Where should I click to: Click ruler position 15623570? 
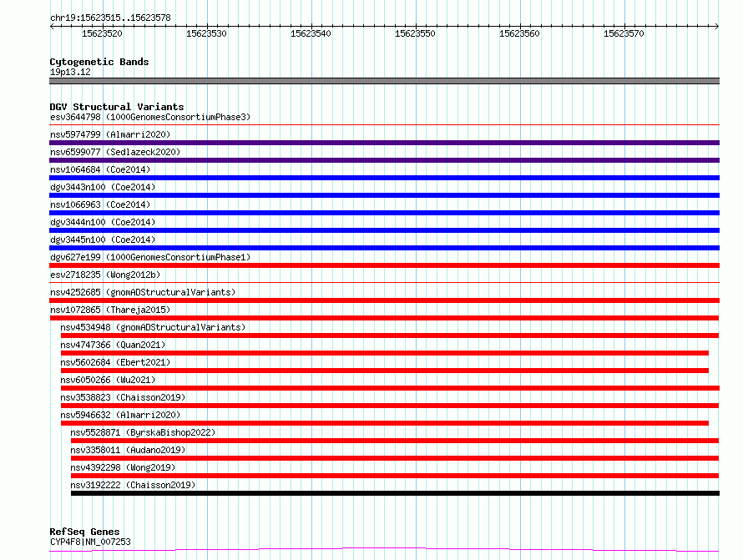(624, 33)
